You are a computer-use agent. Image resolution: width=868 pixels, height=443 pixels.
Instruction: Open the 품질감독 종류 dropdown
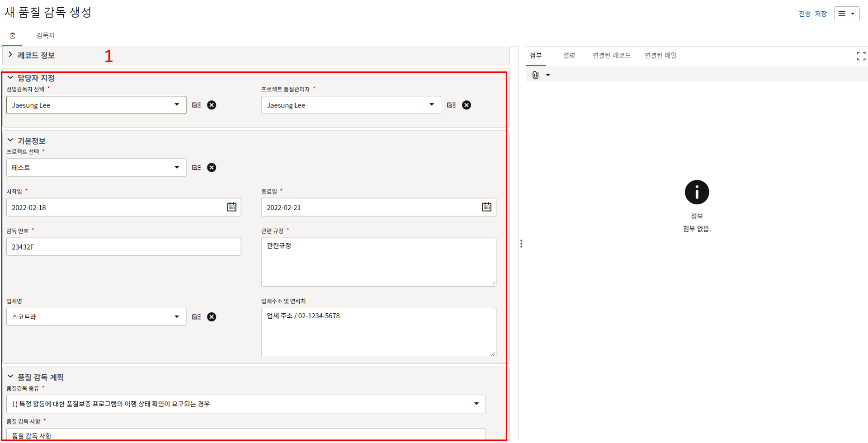[476, 404]
